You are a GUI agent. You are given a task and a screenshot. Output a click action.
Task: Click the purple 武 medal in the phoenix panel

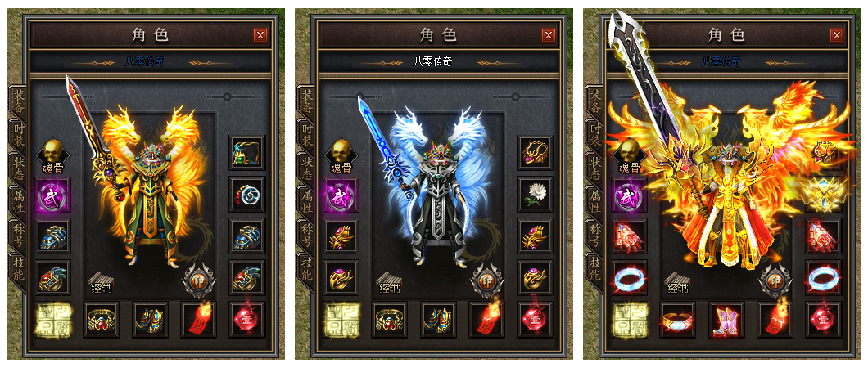point(630,195)
